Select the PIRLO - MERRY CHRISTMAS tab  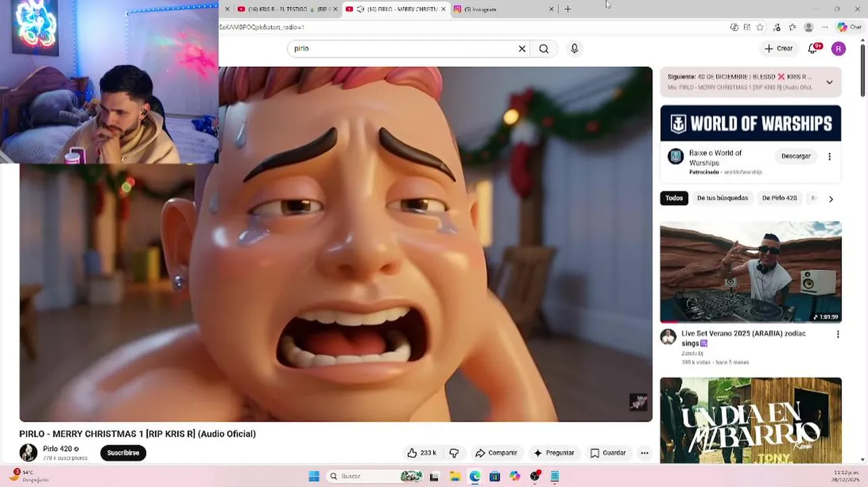point(397,9)
